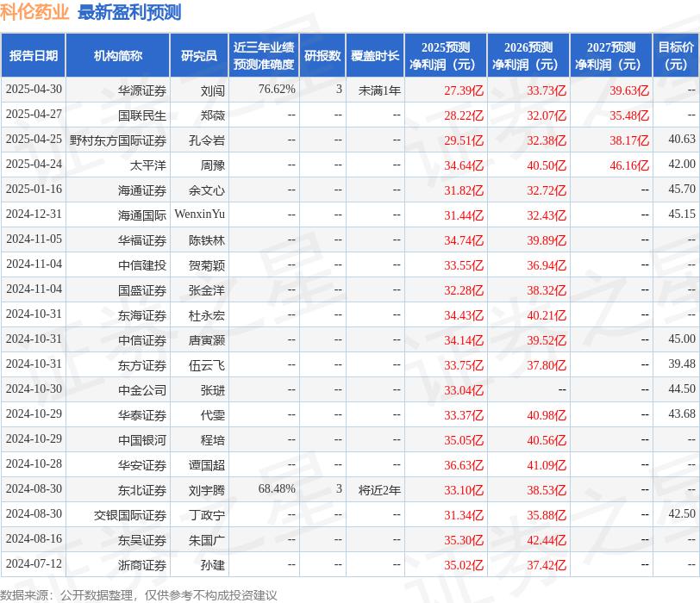Click target price 45.70
The image size is (700, 603).
tap(682, 190)
